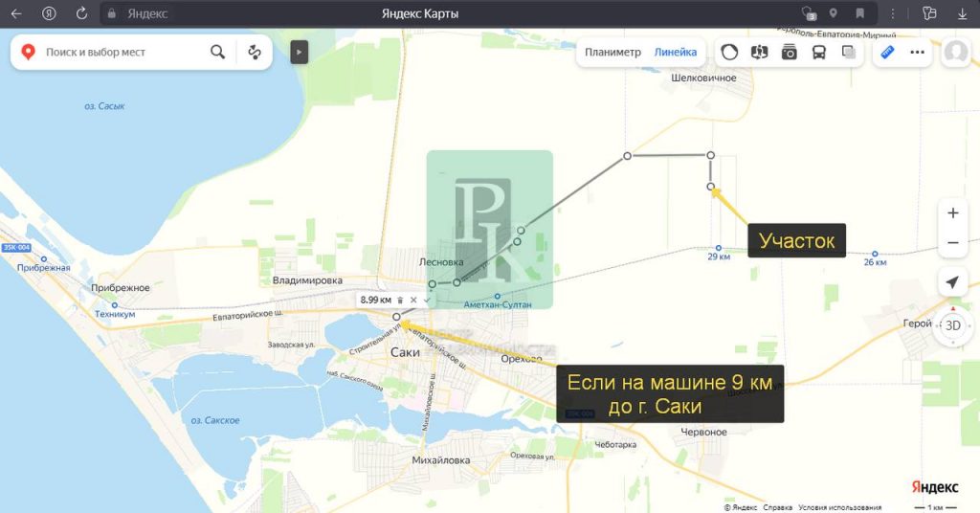Open the Условия использования link
The image size is (980, 513).
(x=840, y=507)
